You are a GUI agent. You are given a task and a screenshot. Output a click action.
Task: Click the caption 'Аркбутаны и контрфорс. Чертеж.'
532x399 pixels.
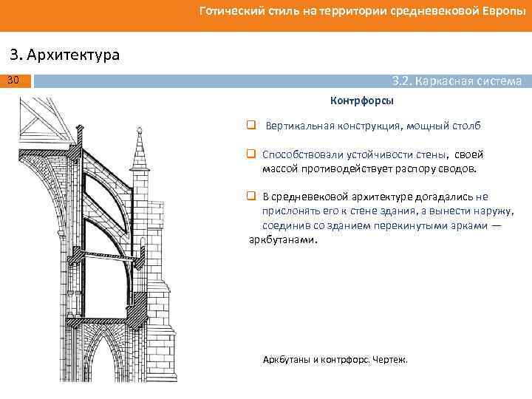(x=335, y=360)
